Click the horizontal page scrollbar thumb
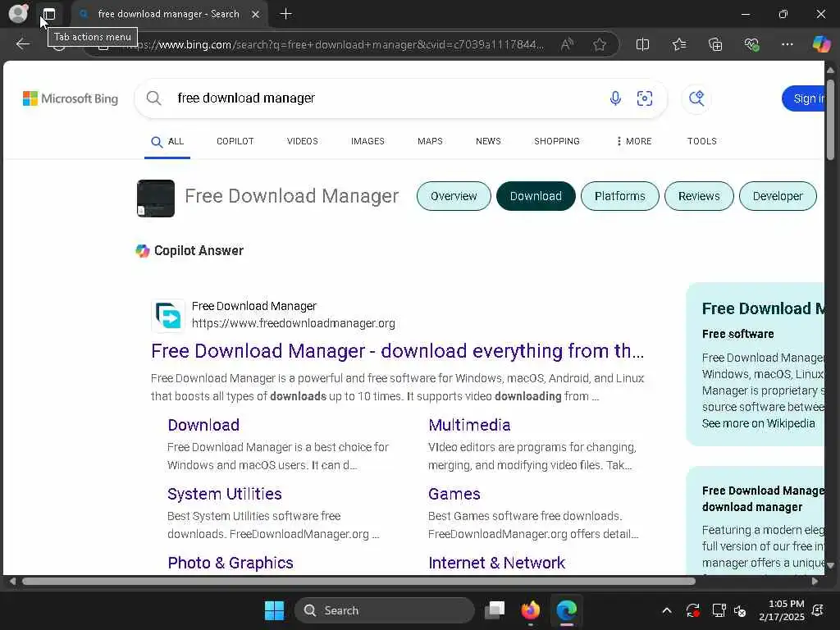Viewport: 840px width, 630px height. pyautogui.click(x=359, y=582)
